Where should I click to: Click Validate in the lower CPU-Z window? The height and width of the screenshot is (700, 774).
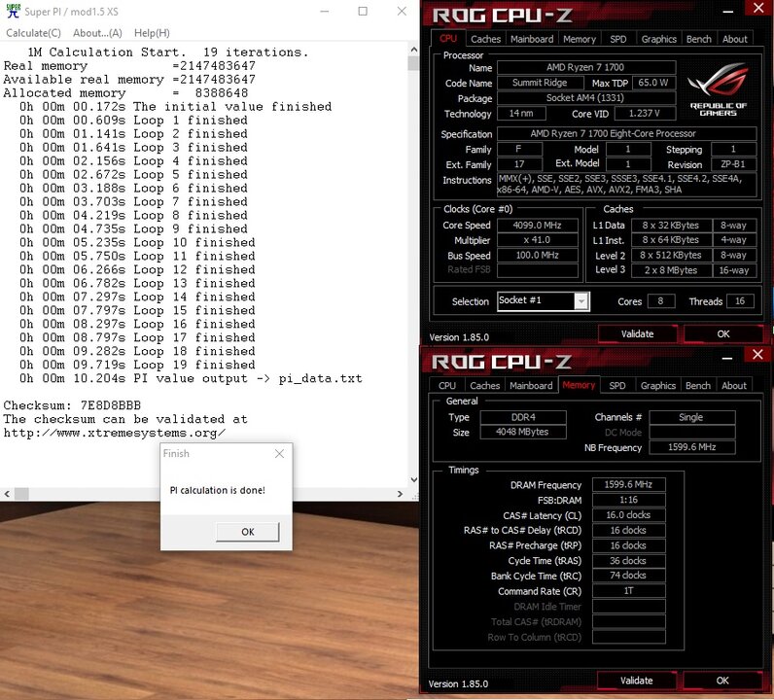tap(636, 681)
